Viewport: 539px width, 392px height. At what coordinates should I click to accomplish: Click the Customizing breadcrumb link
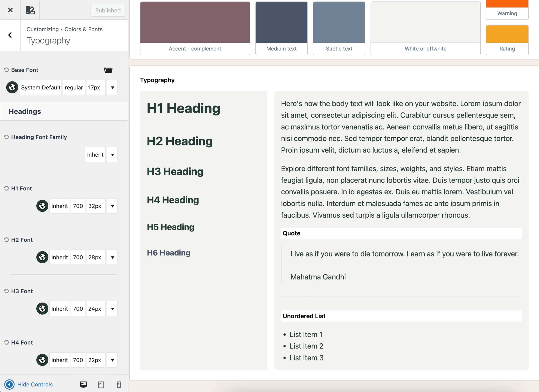click(x=42, y=29)
